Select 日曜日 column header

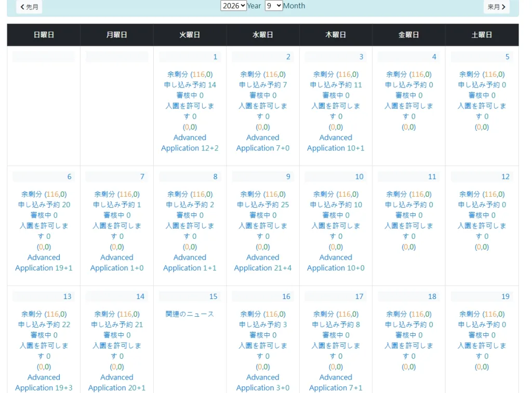44,35
